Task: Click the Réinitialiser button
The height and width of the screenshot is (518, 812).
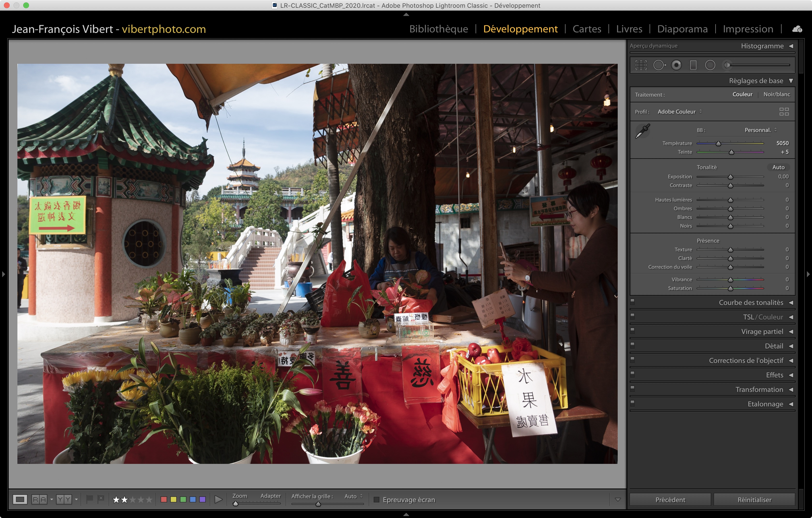Action: (x=754, y=499)
